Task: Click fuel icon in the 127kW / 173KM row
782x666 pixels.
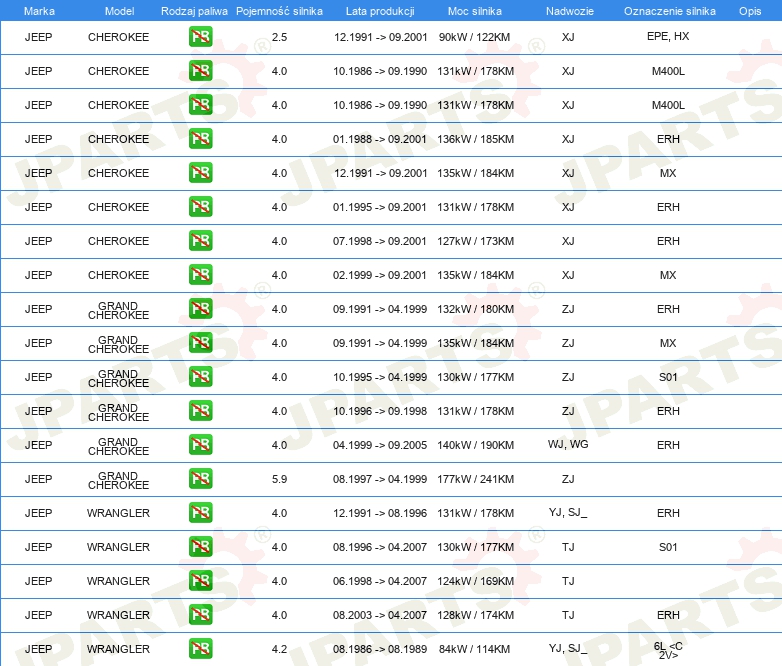Action: [x=200, y=240]
